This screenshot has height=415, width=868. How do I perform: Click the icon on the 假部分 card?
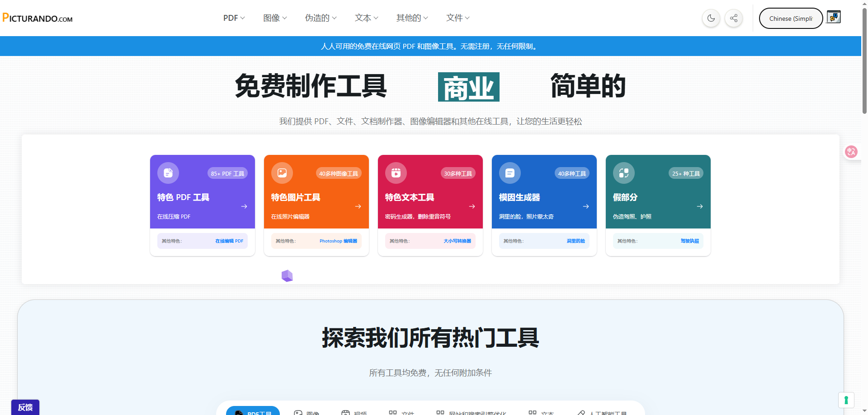click(623, 173)
